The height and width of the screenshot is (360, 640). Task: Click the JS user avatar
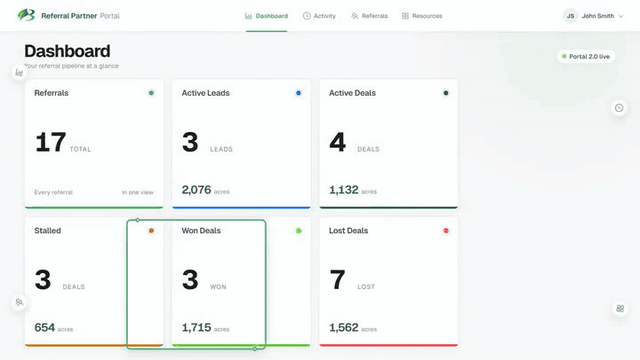570,16
